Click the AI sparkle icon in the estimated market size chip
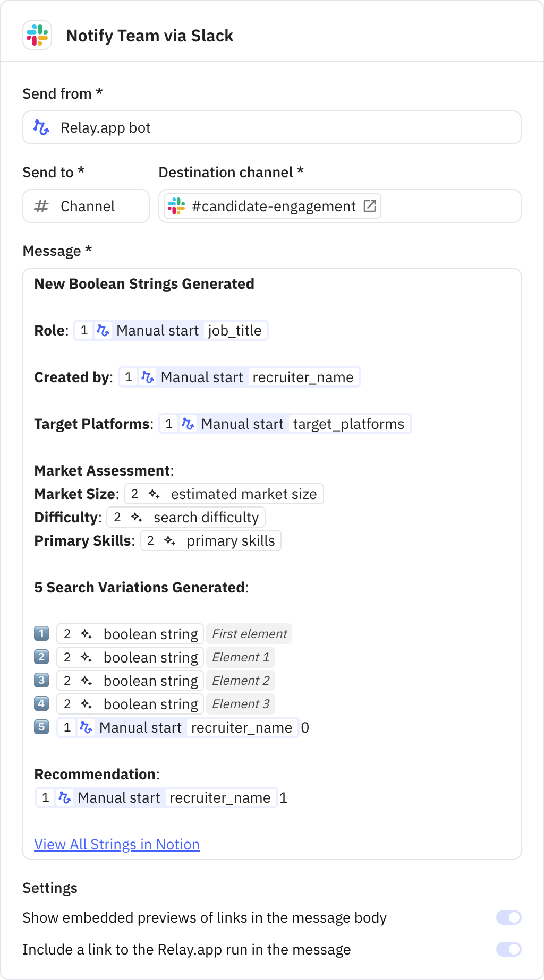The width and height of the screenshot is (544, 980). tap(154, 494)
